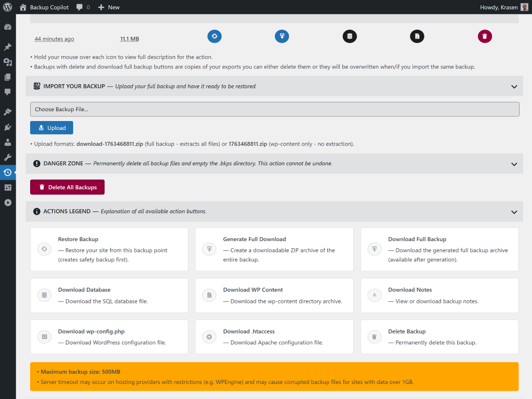This screenshot has height=399, width=532.
Task: Select the Backup Copilot history icon in sidebar
Action: (x=8, y=172)
